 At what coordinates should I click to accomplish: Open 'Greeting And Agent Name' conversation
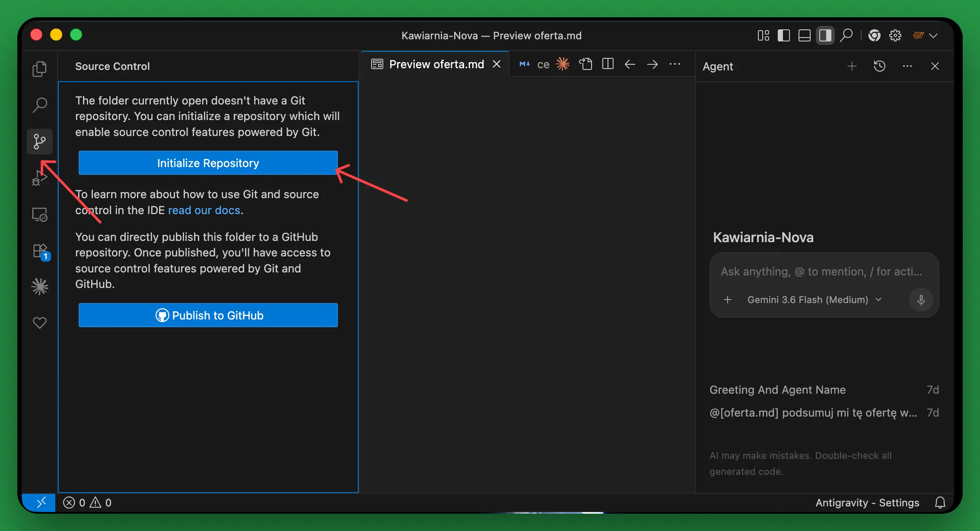(824, 390)
